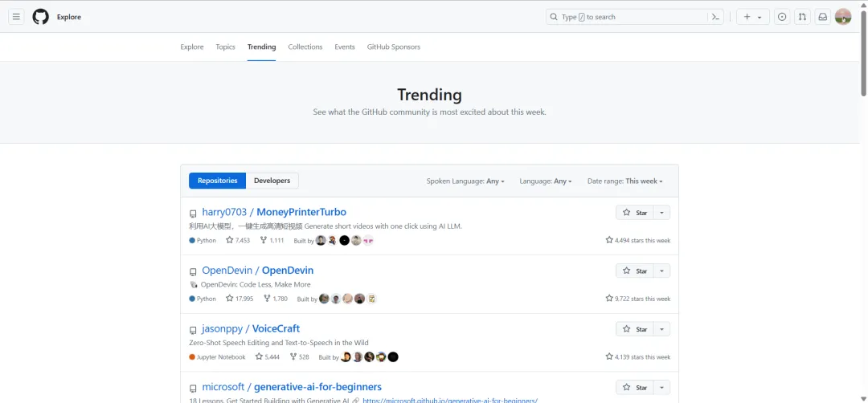The width and height of the screenshot is (868, 403).
Task: Open the user profile avatar
Action: click(843, 17)
